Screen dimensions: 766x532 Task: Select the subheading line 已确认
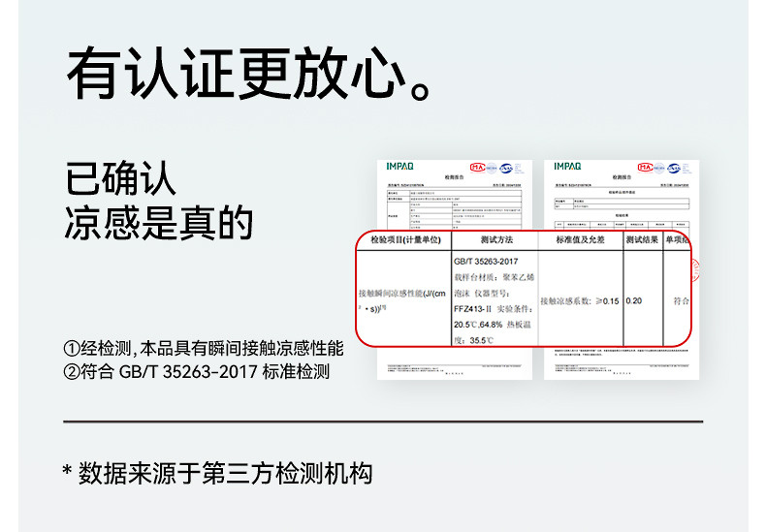120,178
